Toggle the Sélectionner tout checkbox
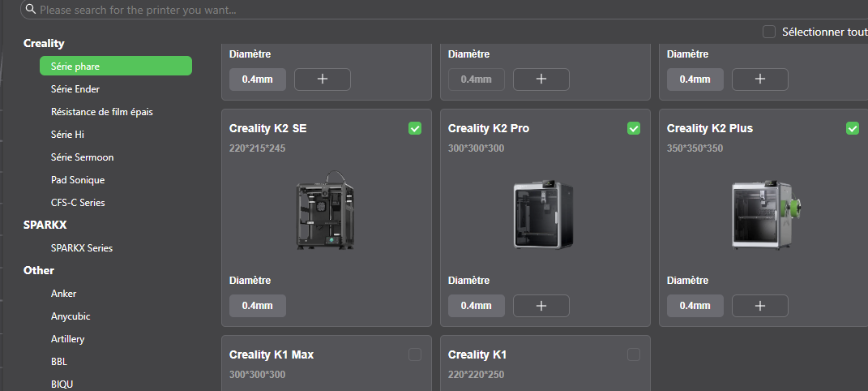This screenshot has height=391, width=868. click(769, 32)
